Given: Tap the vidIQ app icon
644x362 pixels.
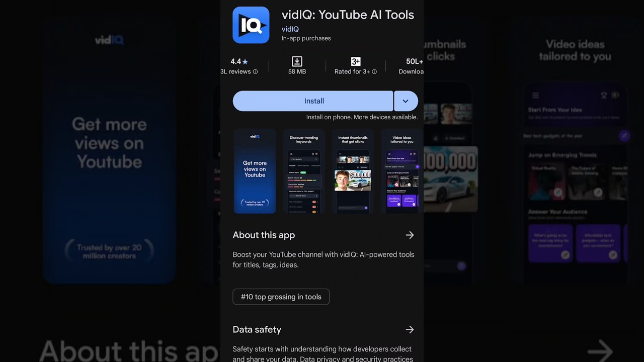Looking at the screenshot, I should [251, 25].
